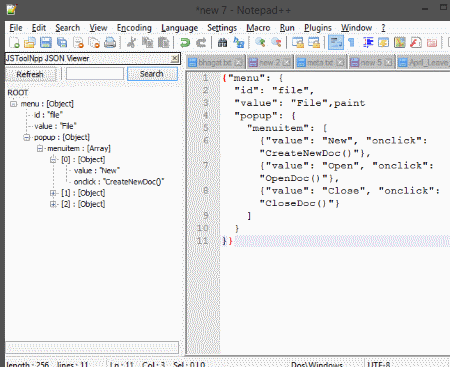
Task: Toggle the Show all characters pilcrow icon
Action: pos(351,43)
